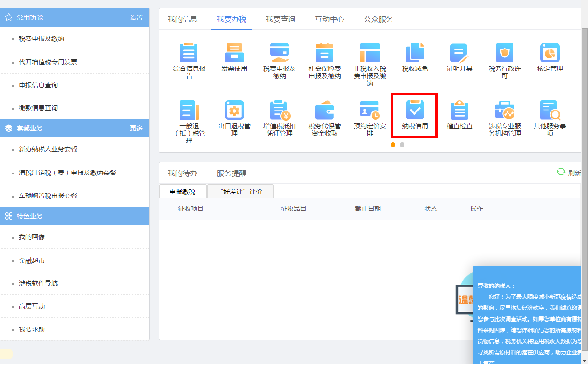The height and width of the screenshot is (365, 588).
Task: Click the star icon beside 常用功能
Action: [9, 18]
